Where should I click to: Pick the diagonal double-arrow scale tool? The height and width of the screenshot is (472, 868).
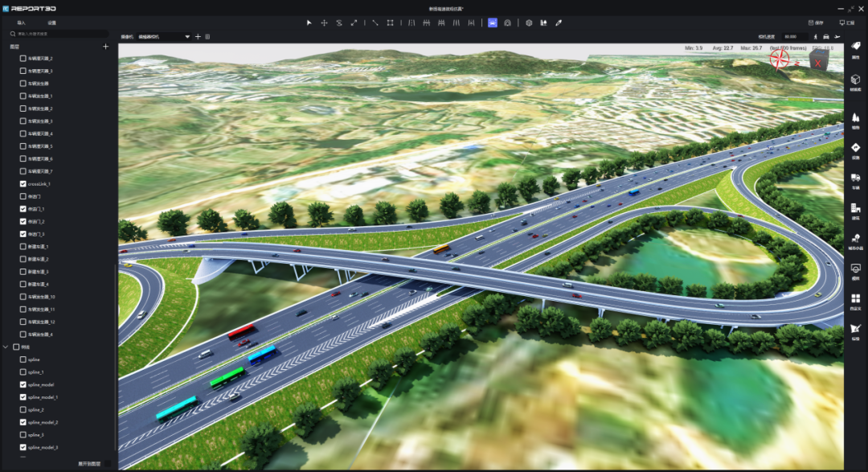(354, 23)
